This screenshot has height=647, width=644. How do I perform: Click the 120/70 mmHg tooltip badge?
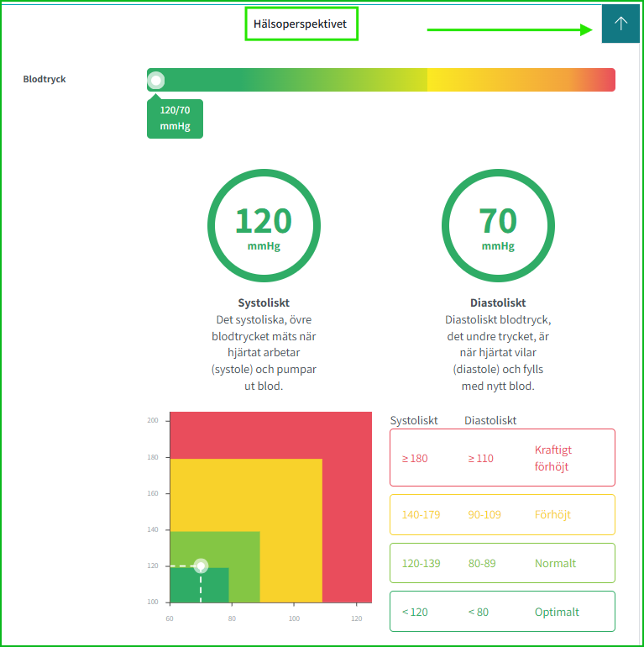[x=175, y=118]
